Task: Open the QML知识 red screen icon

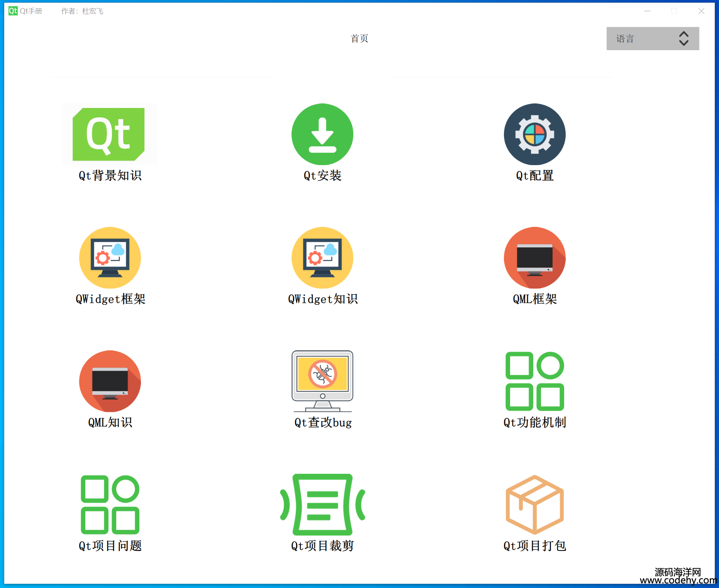Action: click(110, 381)
